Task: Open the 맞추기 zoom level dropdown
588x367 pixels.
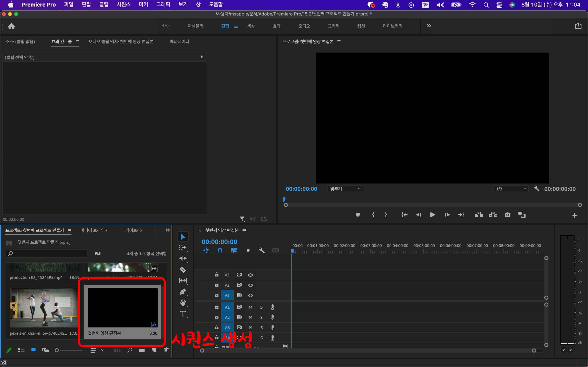Action: click(345, 189)
